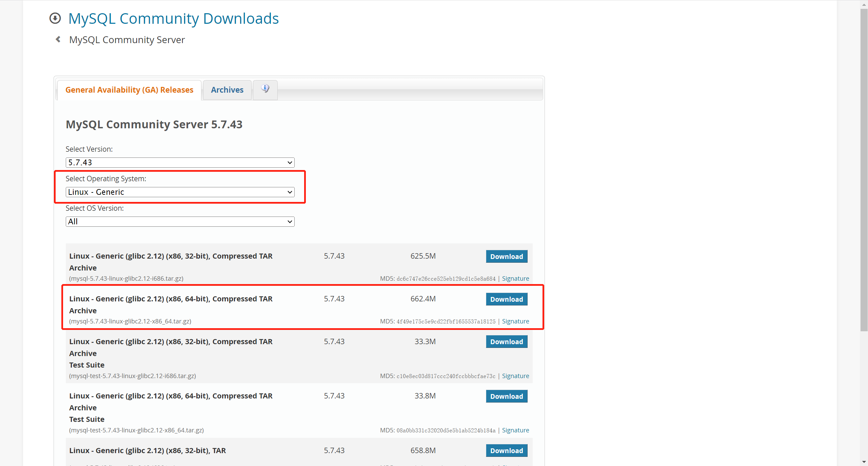Open the Select Version dropdown

pyautogui.click(x=180, y=163)
